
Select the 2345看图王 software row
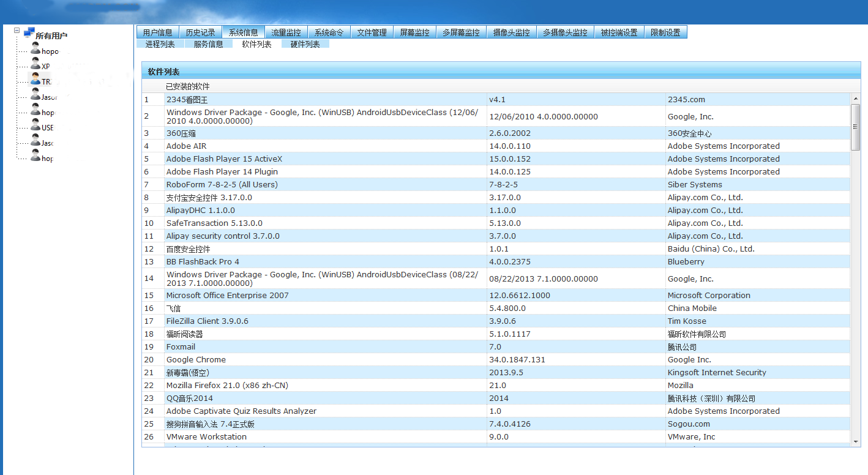[x=496, y=99]
